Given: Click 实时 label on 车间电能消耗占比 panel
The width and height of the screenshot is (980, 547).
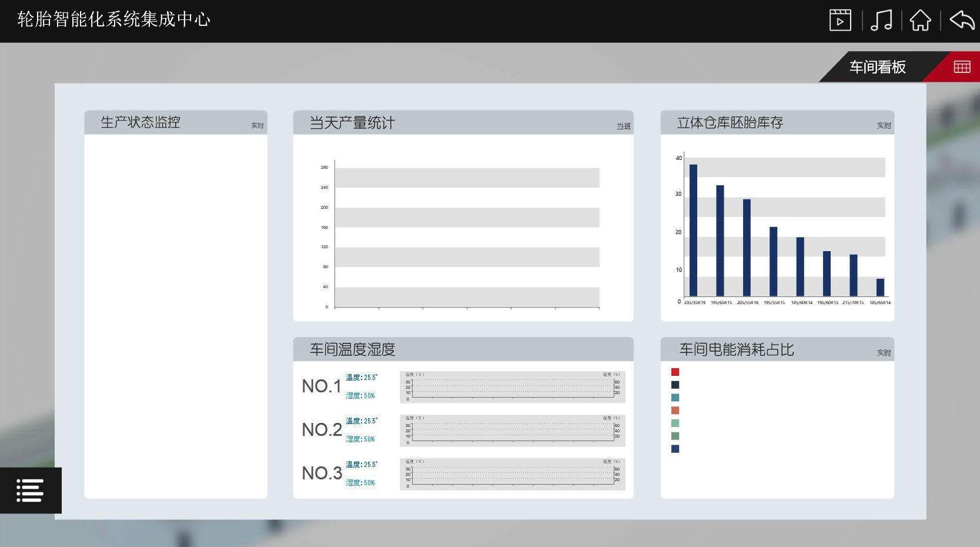Looking at the screenshot, I should 884,353.
